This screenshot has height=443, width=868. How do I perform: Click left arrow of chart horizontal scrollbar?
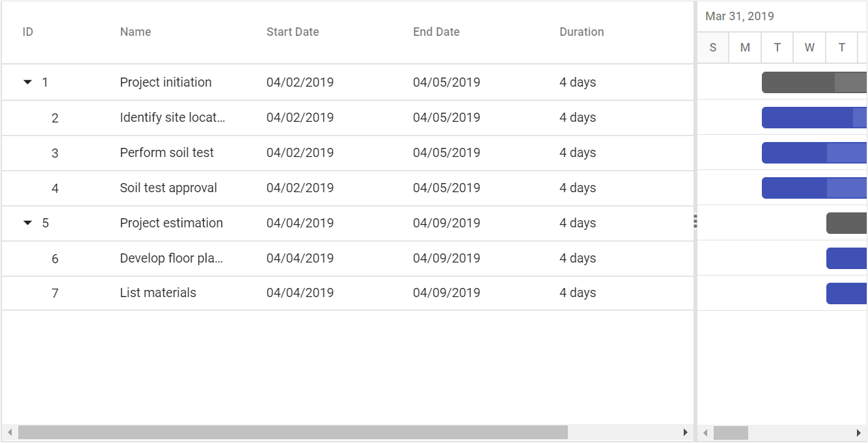(x=705, y=433)
